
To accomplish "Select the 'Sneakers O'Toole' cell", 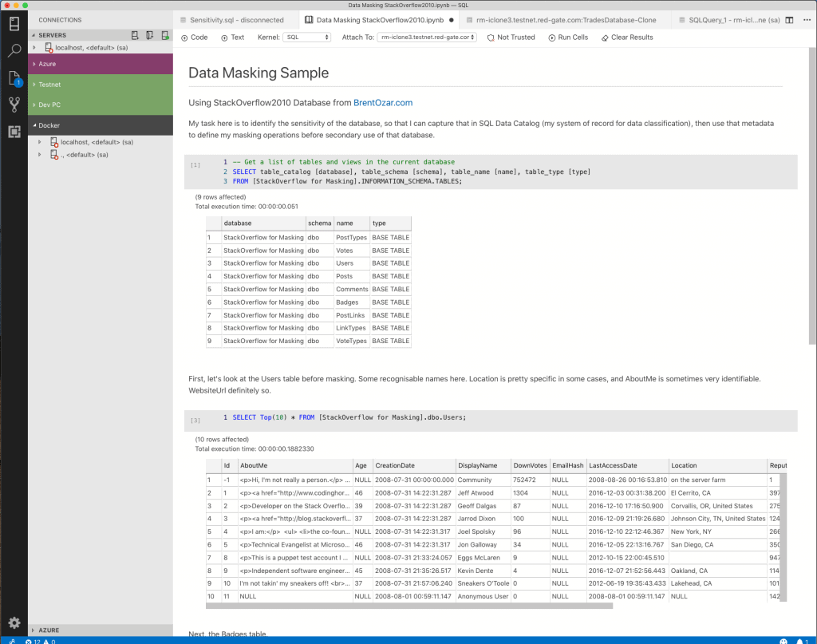I will pyautogui.click(x=483, y=583).
